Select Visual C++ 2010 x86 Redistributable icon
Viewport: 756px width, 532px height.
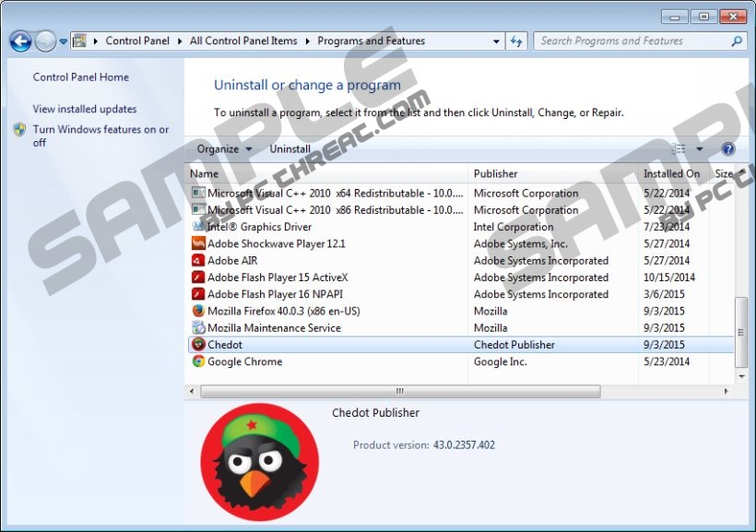tap(198, 210)
